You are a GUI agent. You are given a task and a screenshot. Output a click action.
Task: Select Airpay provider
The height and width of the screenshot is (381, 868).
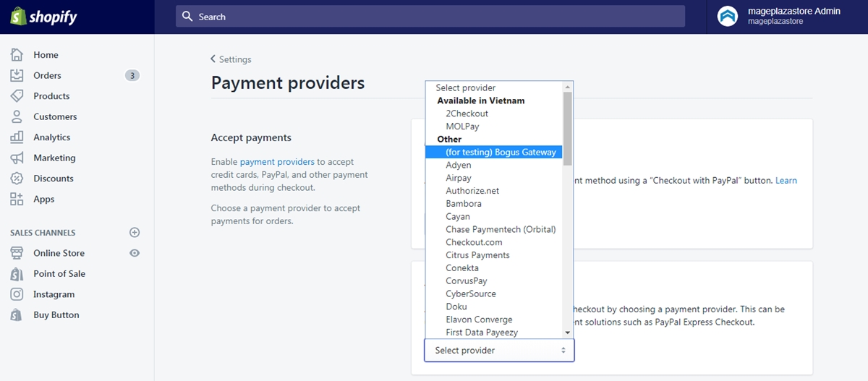(x=494, y=178)
